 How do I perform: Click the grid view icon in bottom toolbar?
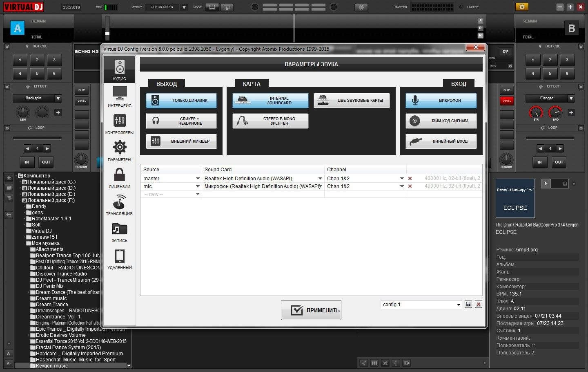(x=374, y=363)
